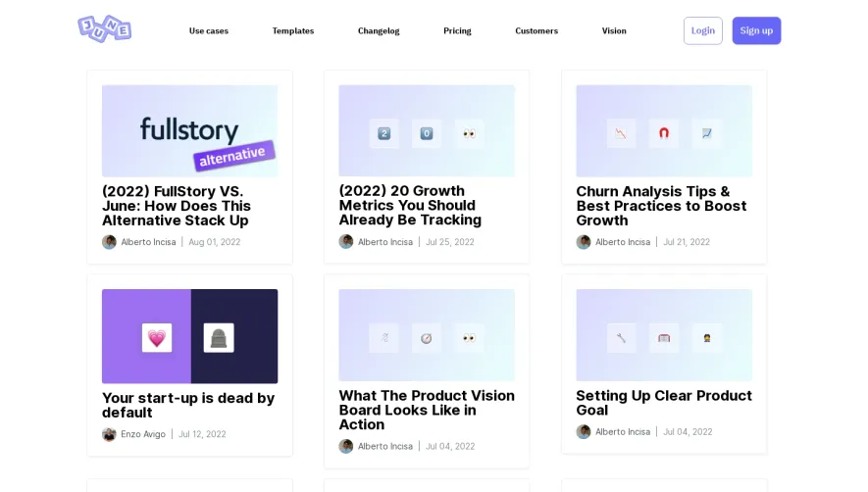Click Alberto Incisa on the FullStory article

pyautogui.click(x=148, y=242)
